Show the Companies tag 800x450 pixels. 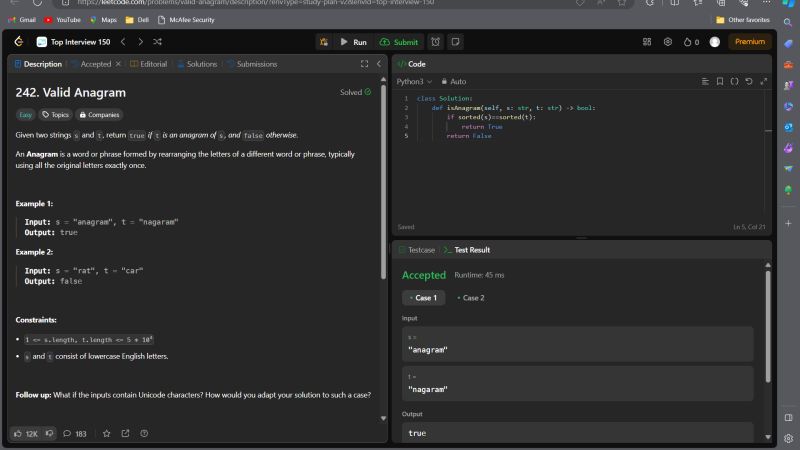(99, 115)
